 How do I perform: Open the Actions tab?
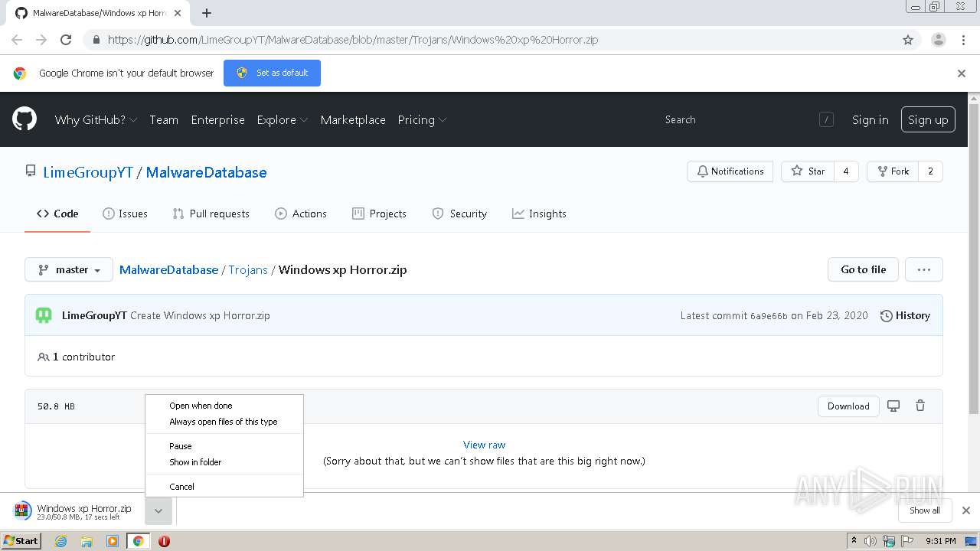(301, 214)
